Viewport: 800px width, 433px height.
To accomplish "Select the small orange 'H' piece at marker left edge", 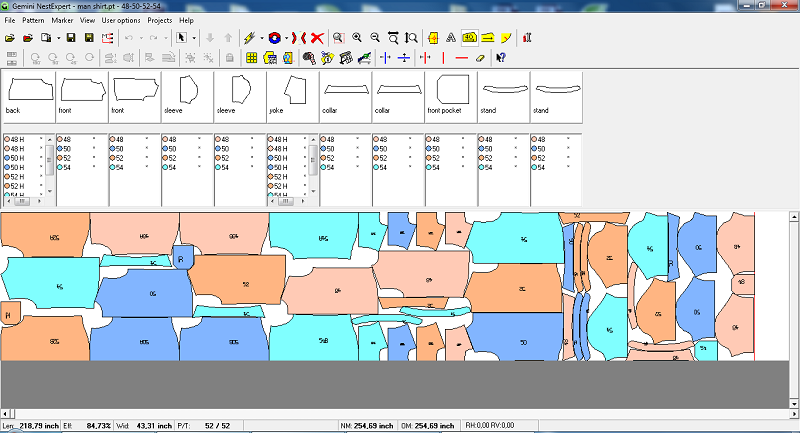I will click(x=10, y=314).
